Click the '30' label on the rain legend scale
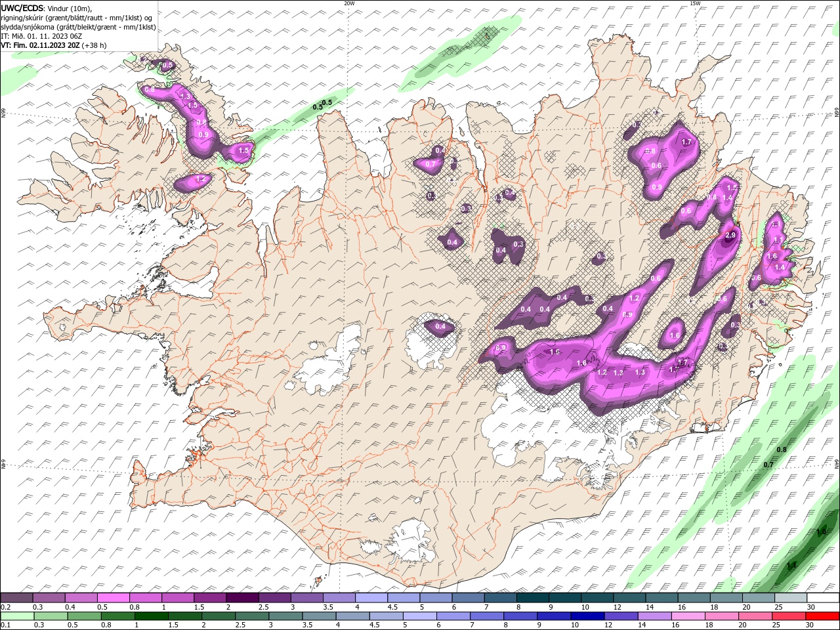Screen dimensions: 840x630 [x=810, y=625]
